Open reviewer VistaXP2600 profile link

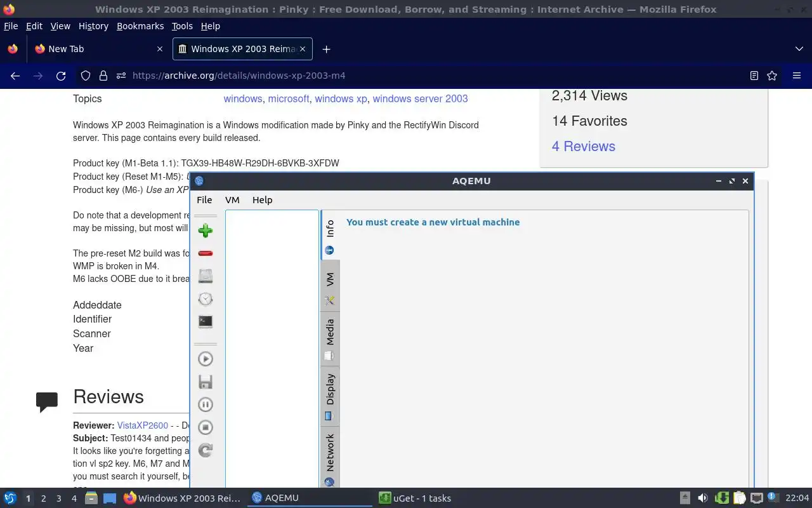(143, 425)
